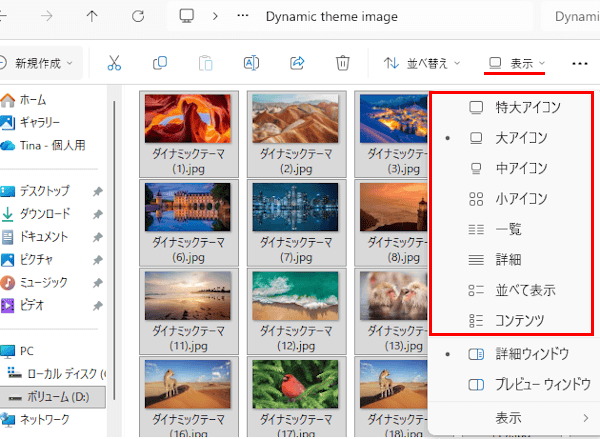
Task: Open ネットワーク in navigation pane
Action: point(35,419)
